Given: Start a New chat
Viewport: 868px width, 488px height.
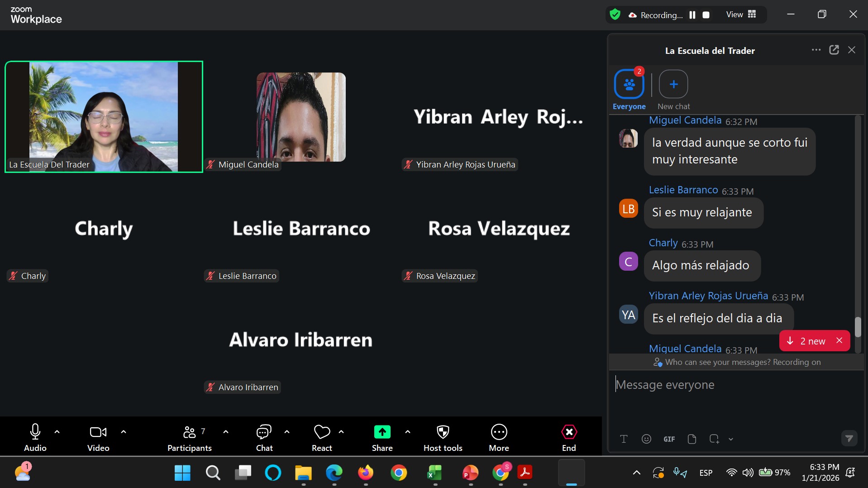Looking at the screenshot, I should click(x=673, y=85).
